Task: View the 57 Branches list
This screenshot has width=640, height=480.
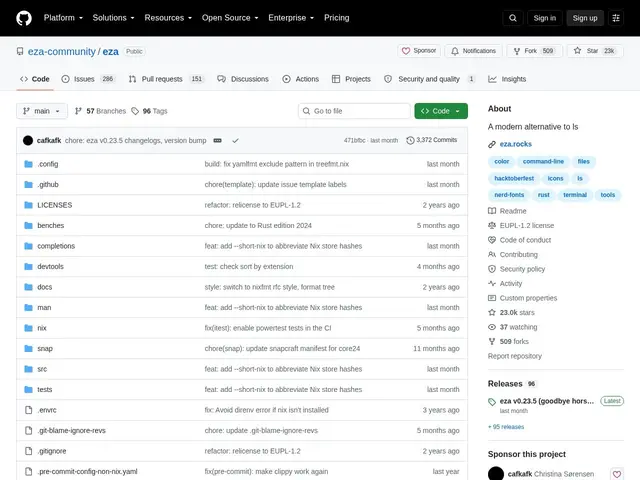Action: coord(100,111)
